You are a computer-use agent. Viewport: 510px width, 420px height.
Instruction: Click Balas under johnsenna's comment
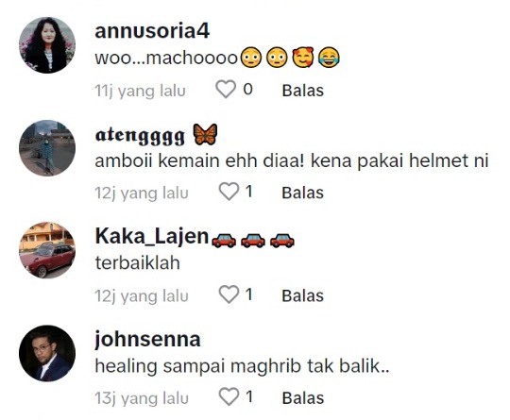(303, 398)
